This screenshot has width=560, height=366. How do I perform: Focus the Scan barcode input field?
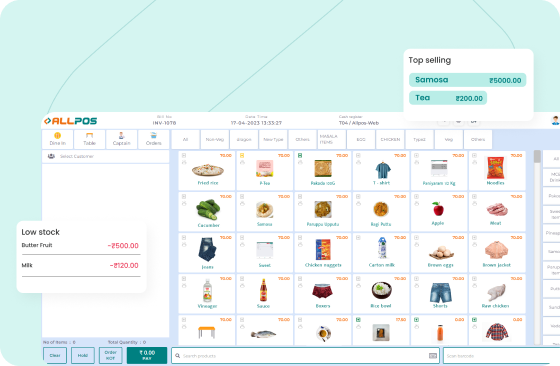501,356
